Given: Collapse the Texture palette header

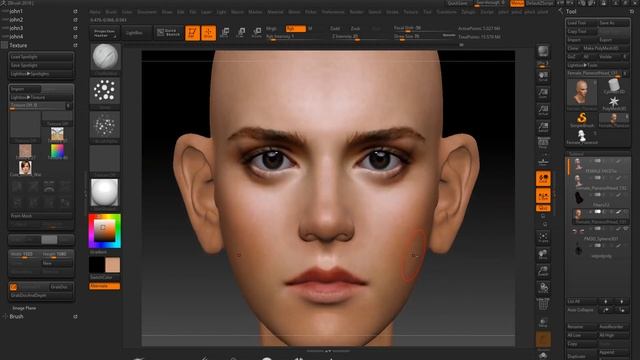Looking at the screenshot, I should tap(18, 45).
